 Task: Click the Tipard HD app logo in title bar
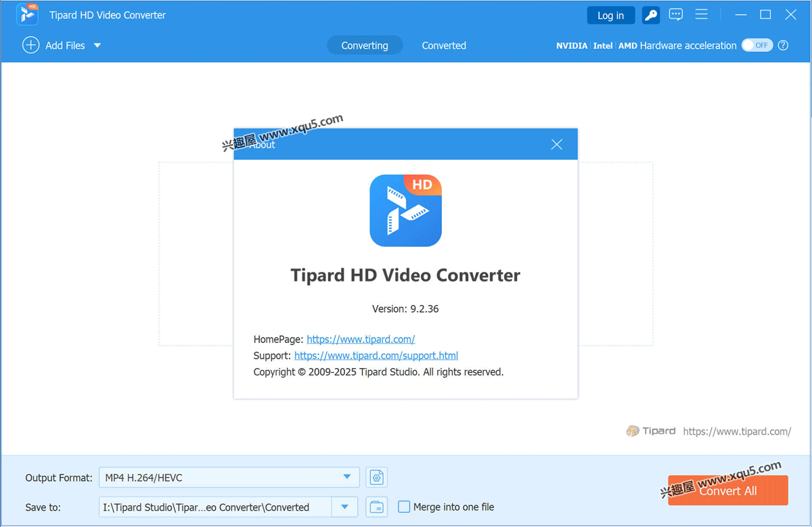(x=27, y=14)
